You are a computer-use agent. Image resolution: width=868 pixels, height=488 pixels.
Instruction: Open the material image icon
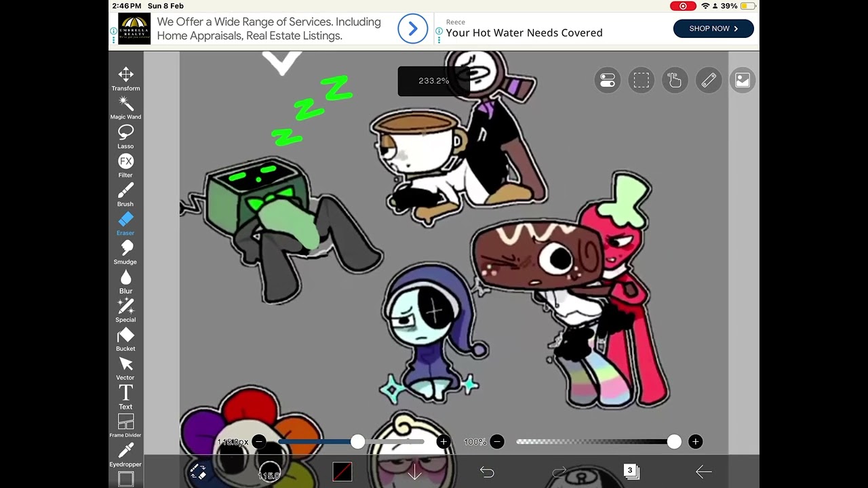point(743,81)
